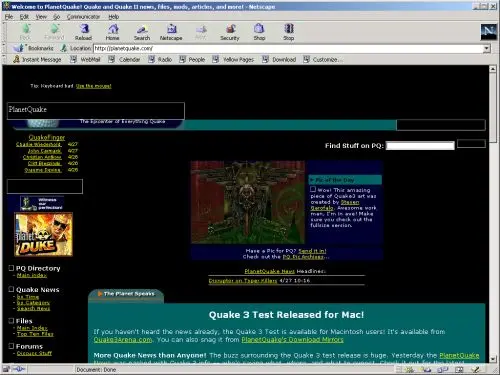Collapse the location toolbar handle
This screenshot has height=375, width=500.
tap(4, 48)
